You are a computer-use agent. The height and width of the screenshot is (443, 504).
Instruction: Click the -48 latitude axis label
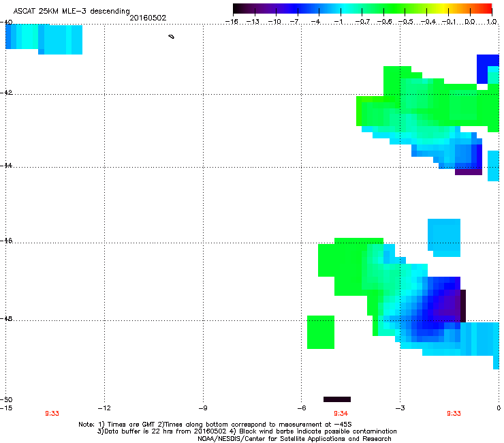point(6,318)
